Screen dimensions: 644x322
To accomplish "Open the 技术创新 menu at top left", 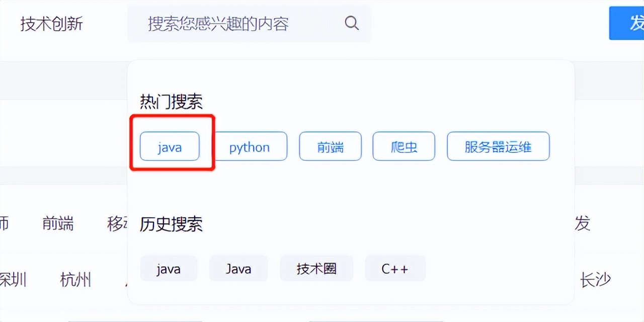I will (51, 23).
